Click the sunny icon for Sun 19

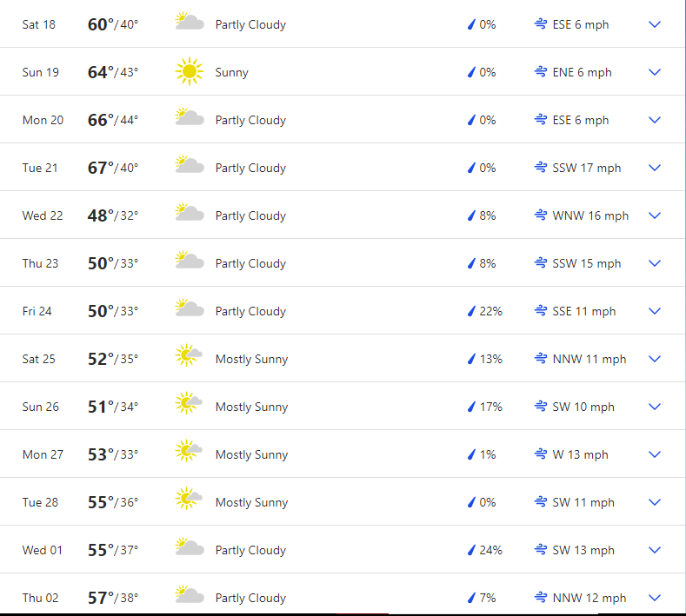[189, 72]
